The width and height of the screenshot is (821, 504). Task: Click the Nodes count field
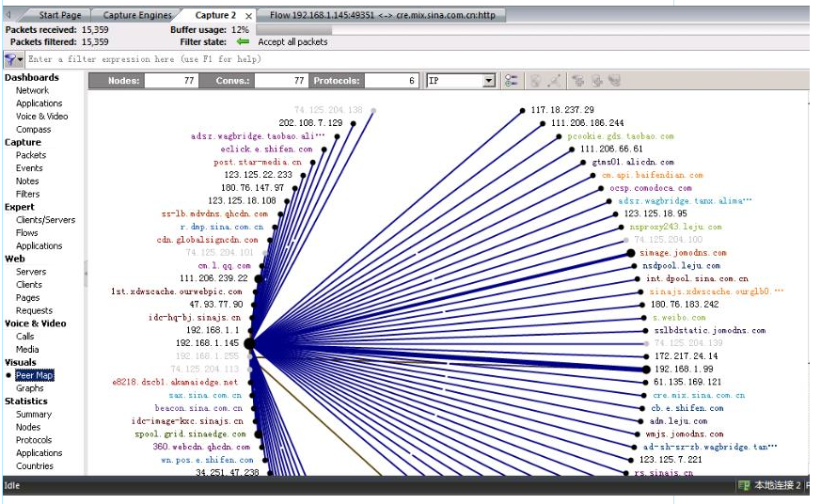pos(171,81)
